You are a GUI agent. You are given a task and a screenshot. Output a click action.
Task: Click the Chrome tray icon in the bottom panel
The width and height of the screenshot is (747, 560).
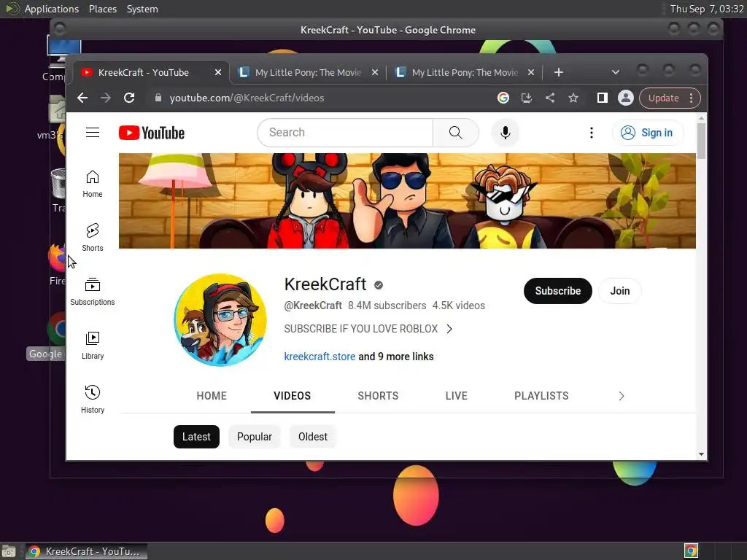coord(691,551)
